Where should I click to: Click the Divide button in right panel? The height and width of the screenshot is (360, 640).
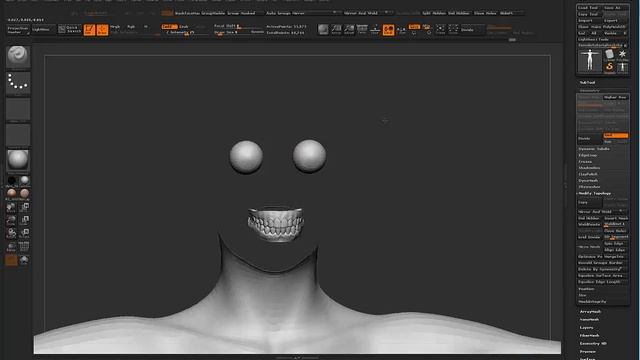point(590,139)
